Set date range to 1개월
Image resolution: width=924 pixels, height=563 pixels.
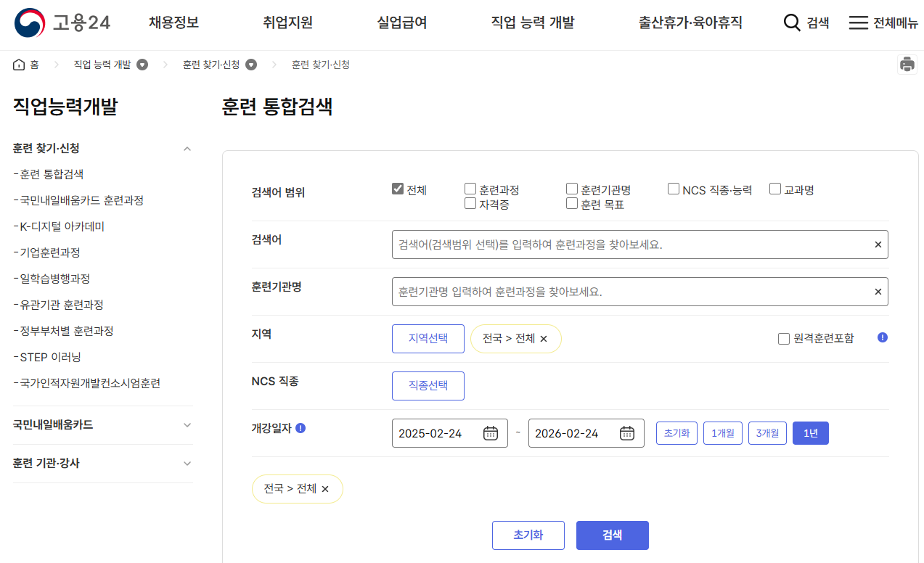click(x=723, y=433)
